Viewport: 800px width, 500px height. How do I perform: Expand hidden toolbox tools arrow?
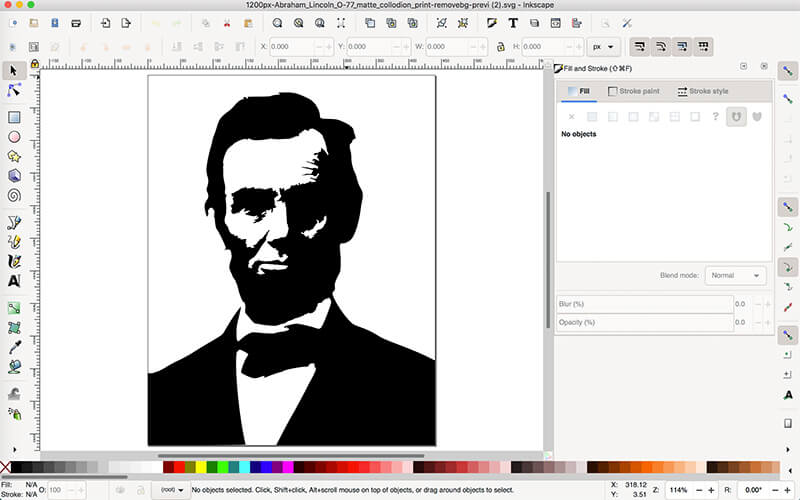(14, 449)
